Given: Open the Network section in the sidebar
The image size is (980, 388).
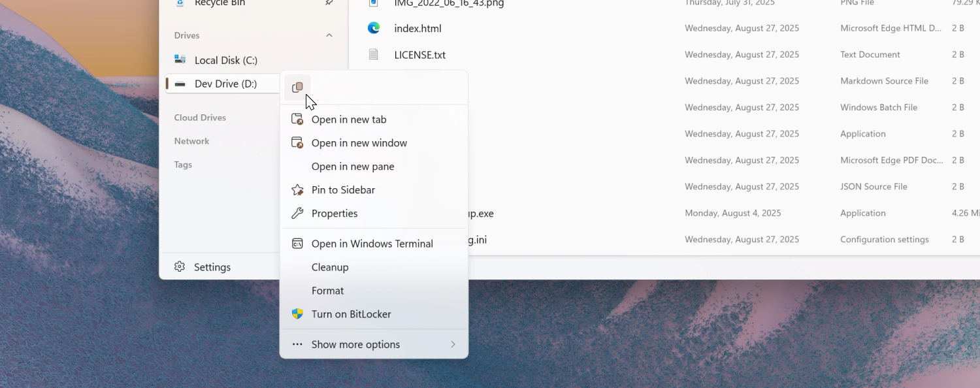Looking at the screenshot, I should [191, 141].
